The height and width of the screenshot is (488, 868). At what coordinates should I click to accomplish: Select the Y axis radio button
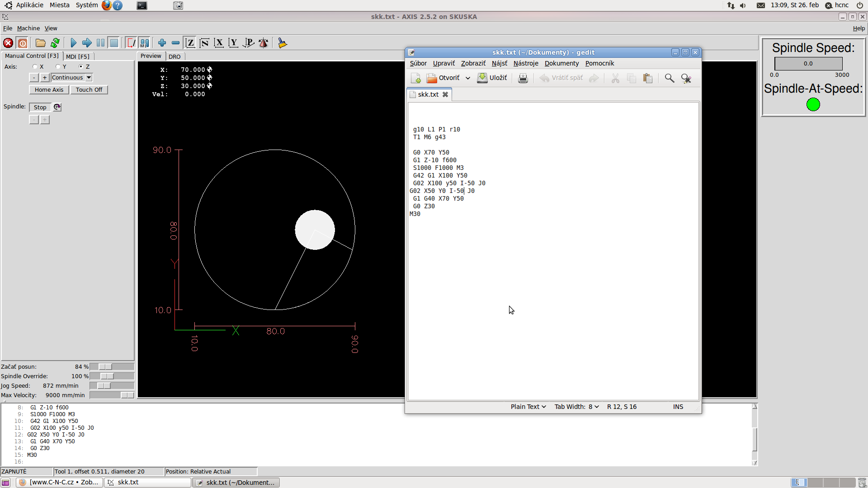coord(58,66)
